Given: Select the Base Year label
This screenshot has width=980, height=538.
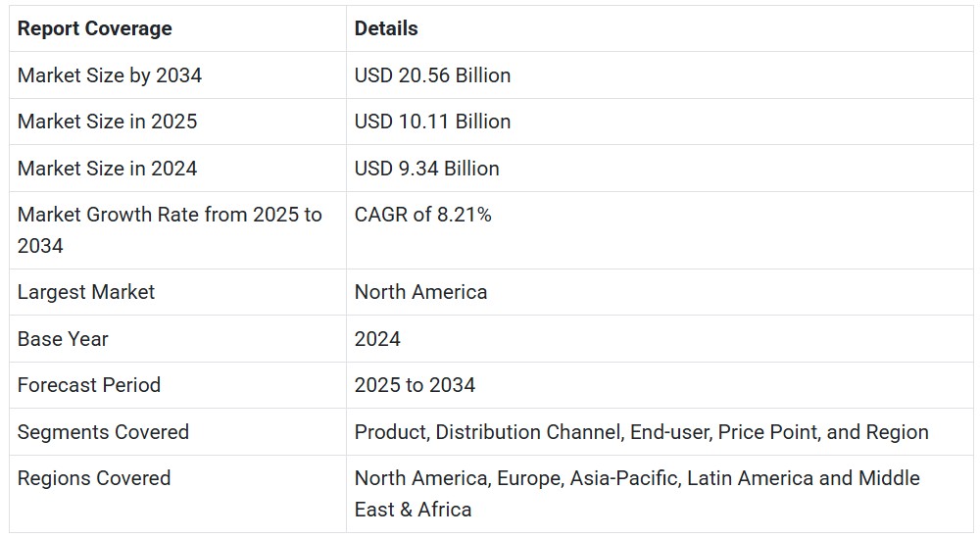Looking at the screenshot, I should tap(63, 339).
